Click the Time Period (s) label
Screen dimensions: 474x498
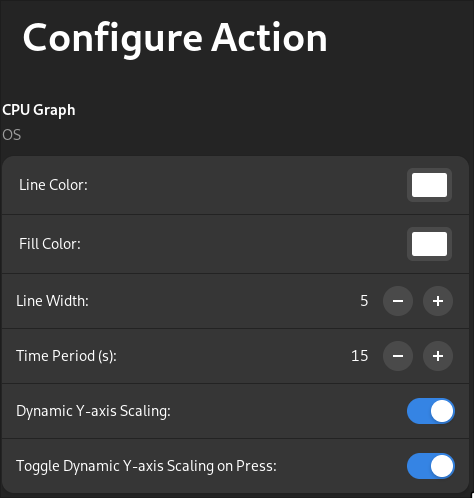coord(66,356)
